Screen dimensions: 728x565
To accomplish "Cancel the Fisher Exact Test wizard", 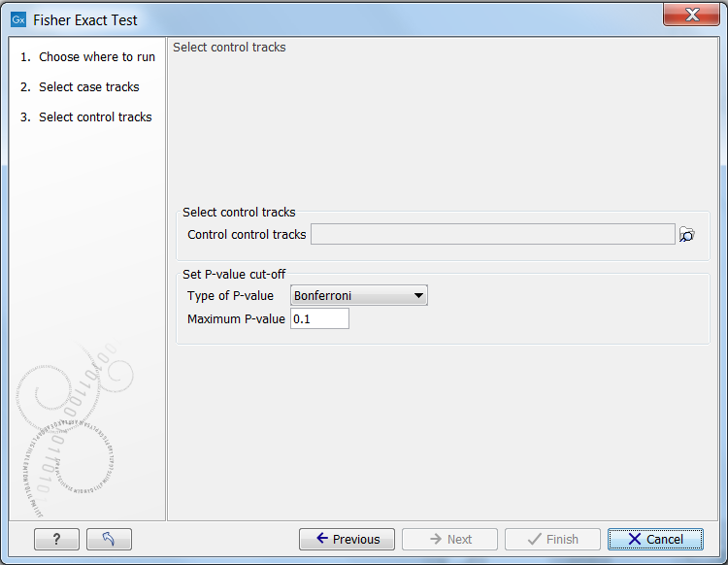I will 655,540.
